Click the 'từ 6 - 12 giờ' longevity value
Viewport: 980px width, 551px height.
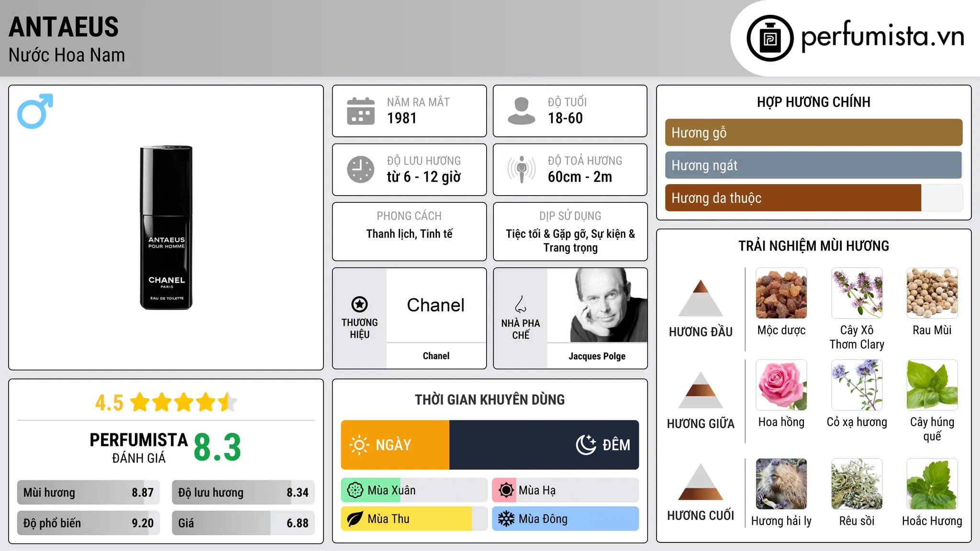point(424,177)
